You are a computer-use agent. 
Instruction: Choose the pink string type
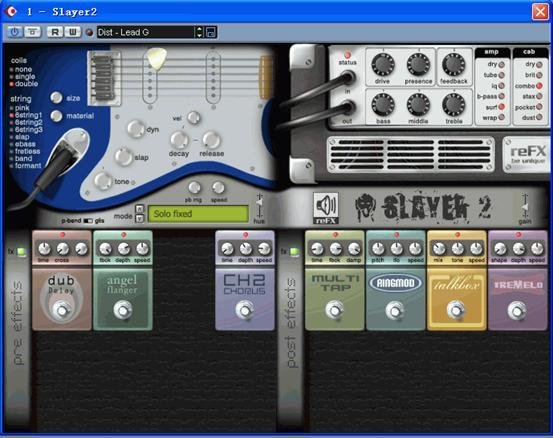coord(20,108)
